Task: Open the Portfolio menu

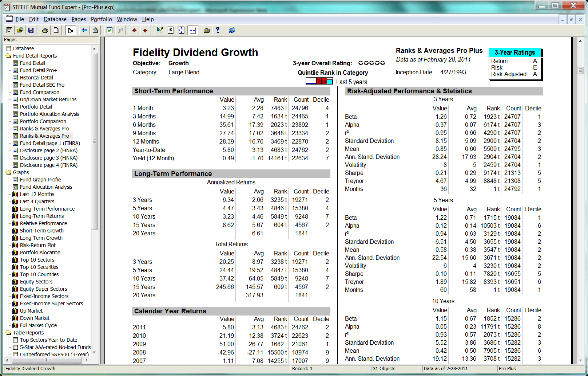Action: 102,19
